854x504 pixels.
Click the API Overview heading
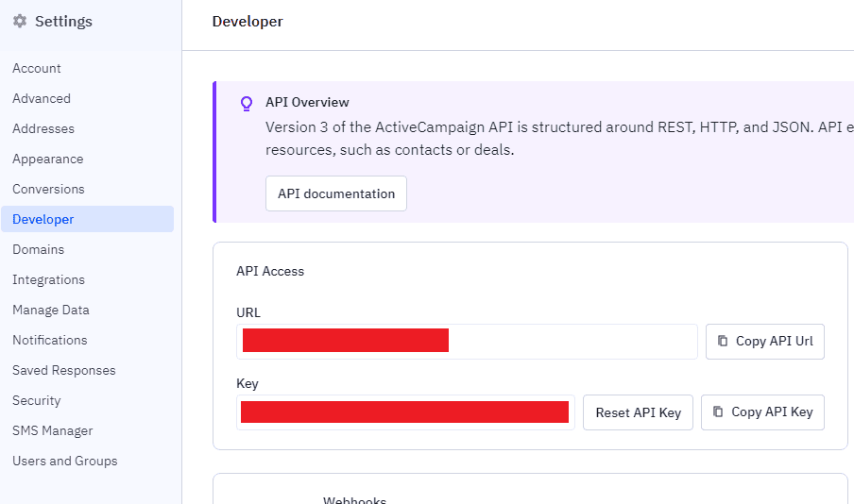coord(307,102)
